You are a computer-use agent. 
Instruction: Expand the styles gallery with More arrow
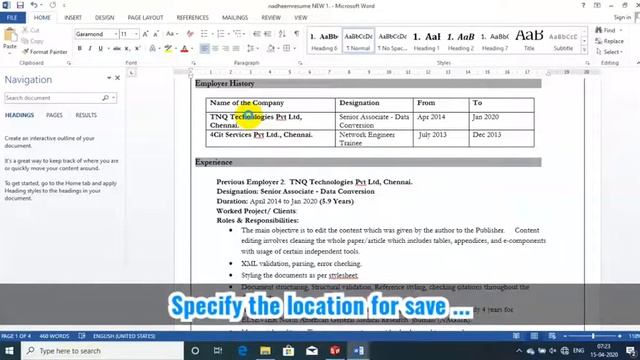584,50
